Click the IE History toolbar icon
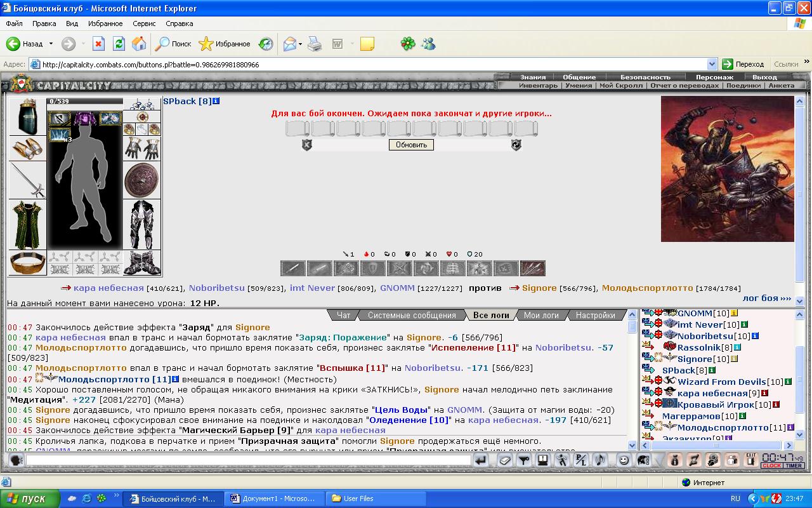Viewport: 812px width, 508px height. pyautogui.click(x=266, y=44)
